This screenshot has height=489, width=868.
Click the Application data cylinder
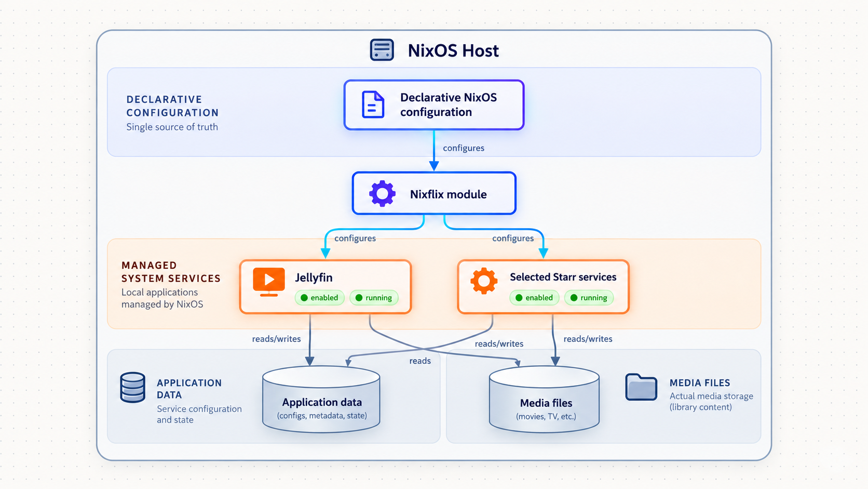click(321, 399)
